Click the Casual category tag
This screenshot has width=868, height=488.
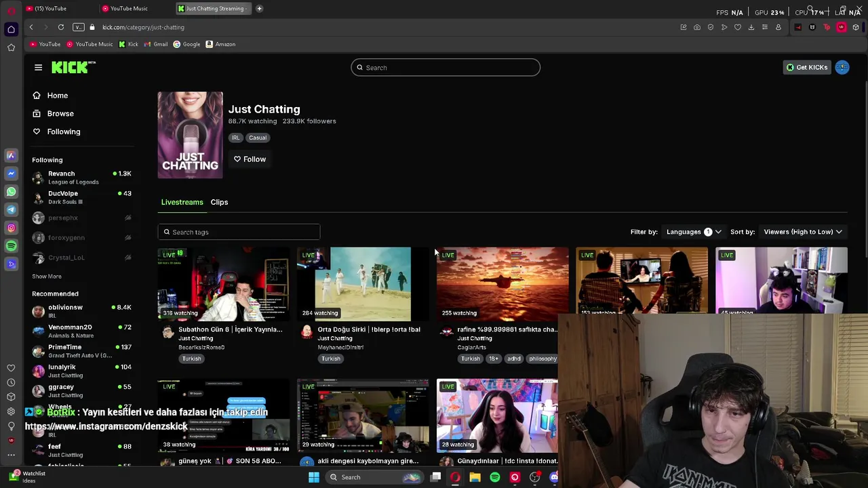tap(258, 138)
